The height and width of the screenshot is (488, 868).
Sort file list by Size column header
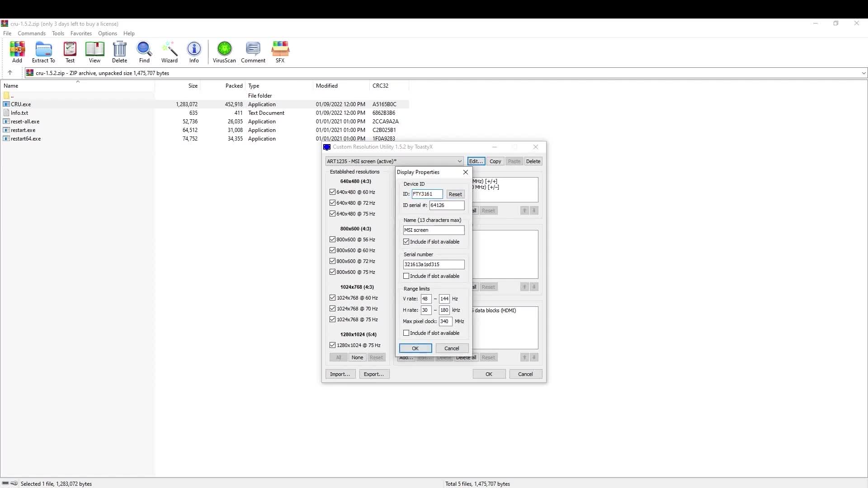(193, 86)
